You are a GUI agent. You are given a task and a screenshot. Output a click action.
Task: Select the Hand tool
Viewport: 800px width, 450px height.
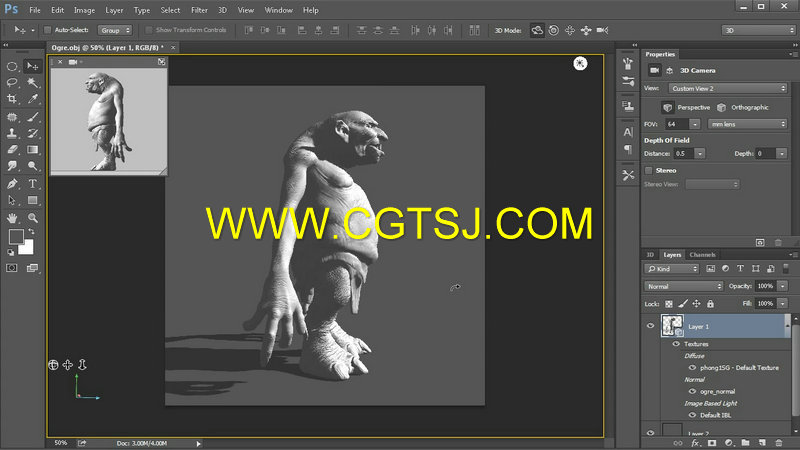[x=12, y=218]
